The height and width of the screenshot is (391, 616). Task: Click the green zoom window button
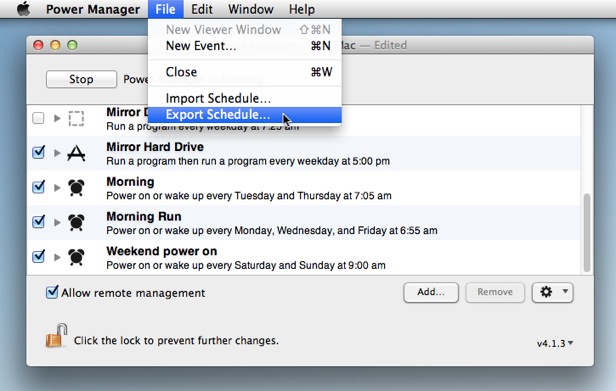pos(72,45)
